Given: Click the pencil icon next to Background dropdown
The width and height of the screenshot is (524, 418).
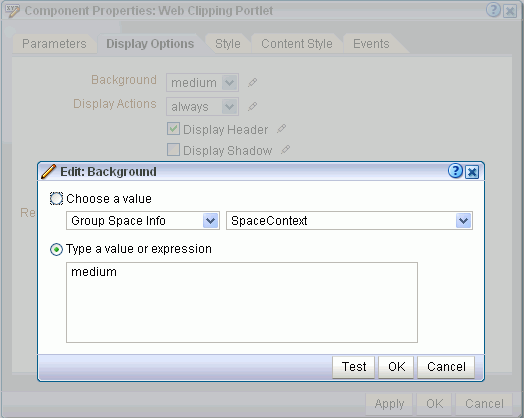Looking at the screenshot, I should pyautogui.click(x=253, y=83).
